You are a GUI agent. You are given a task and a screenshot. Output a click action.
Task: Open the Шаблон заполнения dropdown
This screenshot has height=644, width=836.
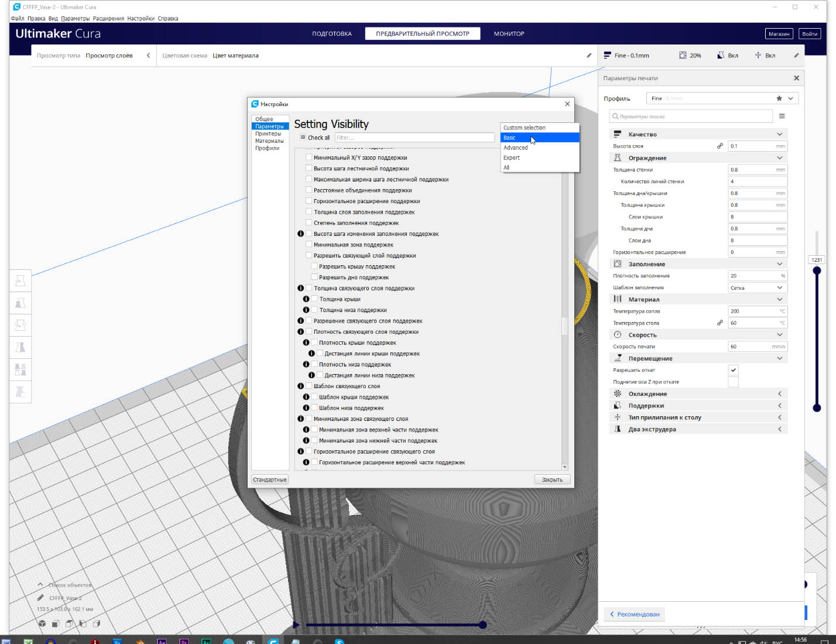pyautogui.click(x=758, y=287)
